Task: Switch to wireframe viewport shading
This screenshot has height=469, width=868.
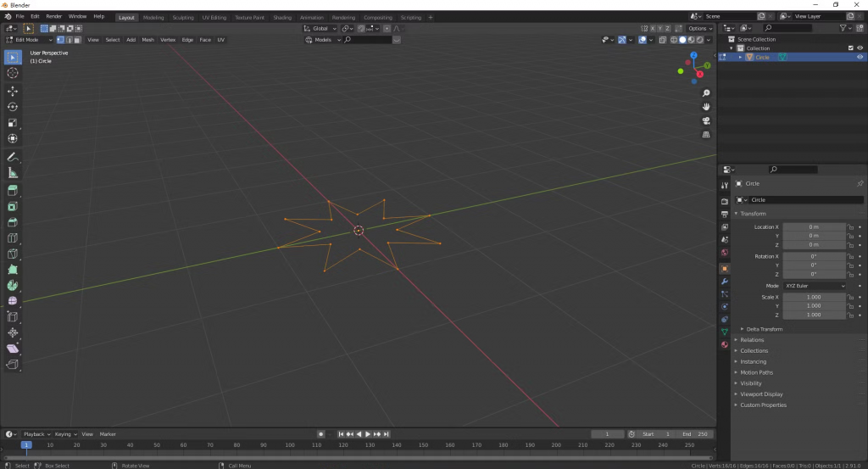Action: point(674,40)
